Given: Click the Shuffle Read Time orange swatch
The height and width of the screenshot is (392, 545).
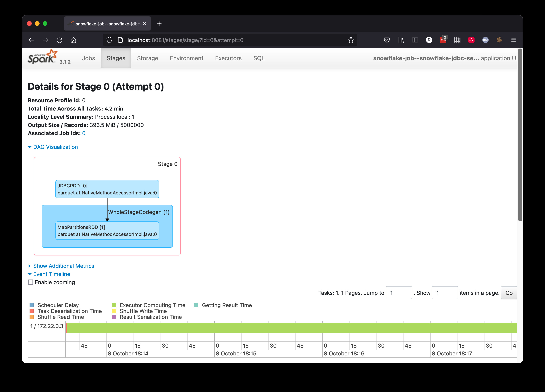Looking at the screenshot, I should pyautogui.click(x=32, y=317).
